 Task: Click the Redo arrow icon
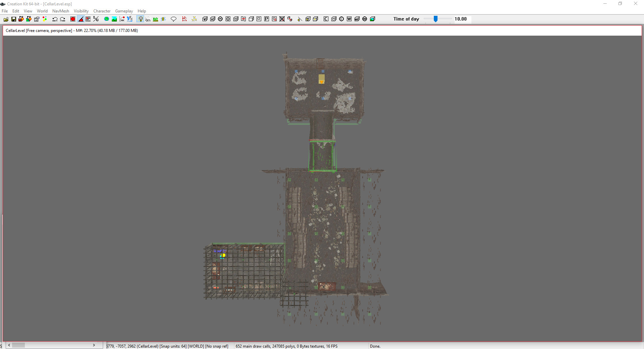62,19
